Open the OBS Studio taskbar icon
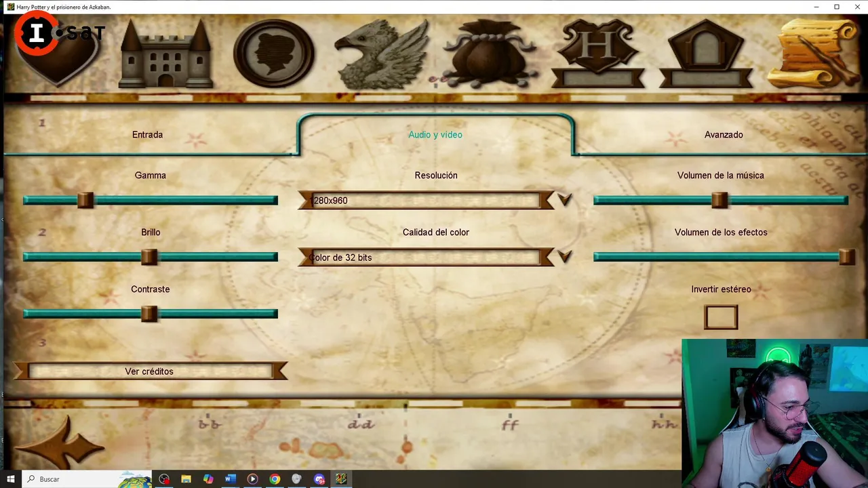The image size is (868, 488). click(164, 479)
